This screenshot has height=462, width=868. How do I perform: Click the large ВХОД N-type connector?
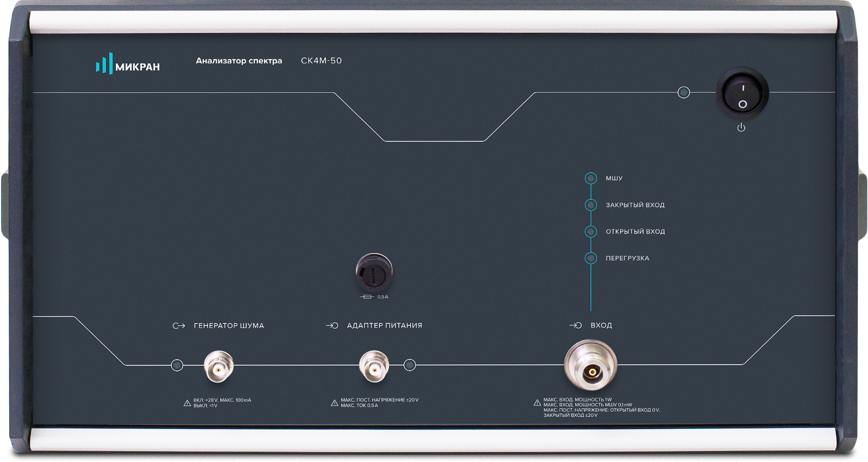591,366
